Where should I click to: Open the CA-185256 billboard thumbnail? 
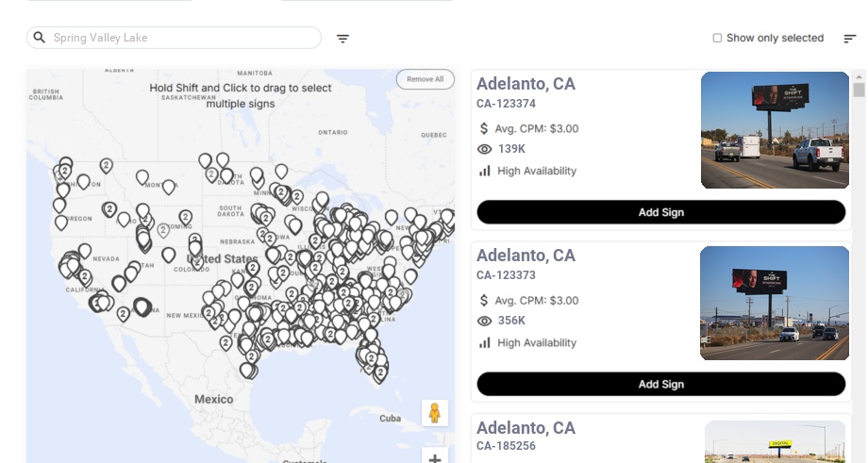775,441
